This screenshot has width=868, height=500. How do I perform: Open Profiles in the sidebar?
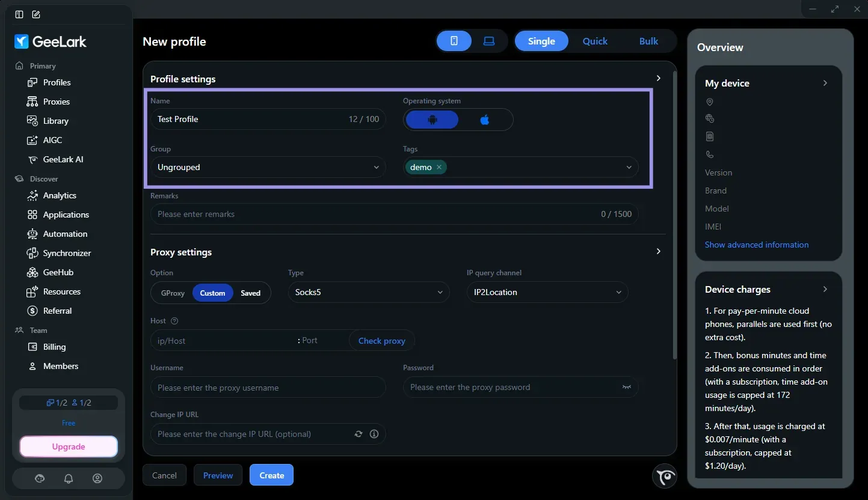click(x=57, y=82)
